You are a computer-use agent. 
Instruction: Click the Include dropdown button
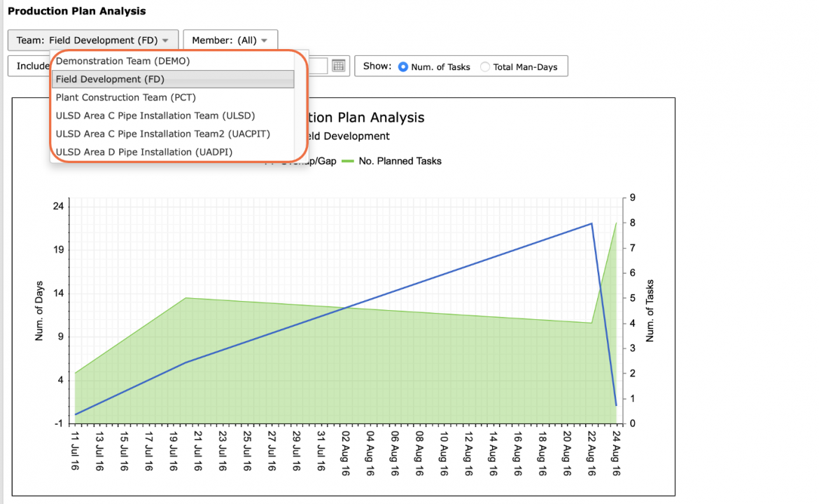coord(29,66)
